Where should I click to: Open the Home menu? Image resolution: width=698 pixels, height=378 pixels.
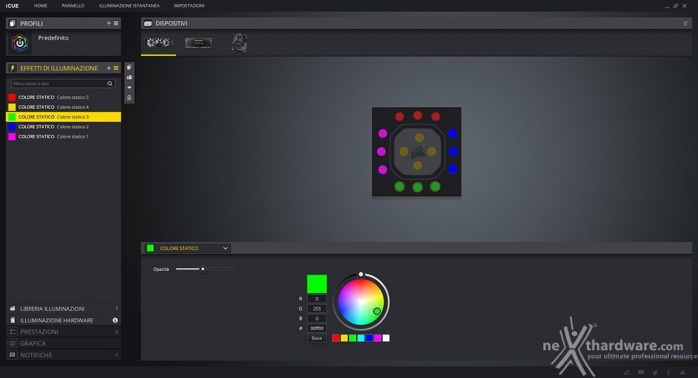click(x=41, y=6)
